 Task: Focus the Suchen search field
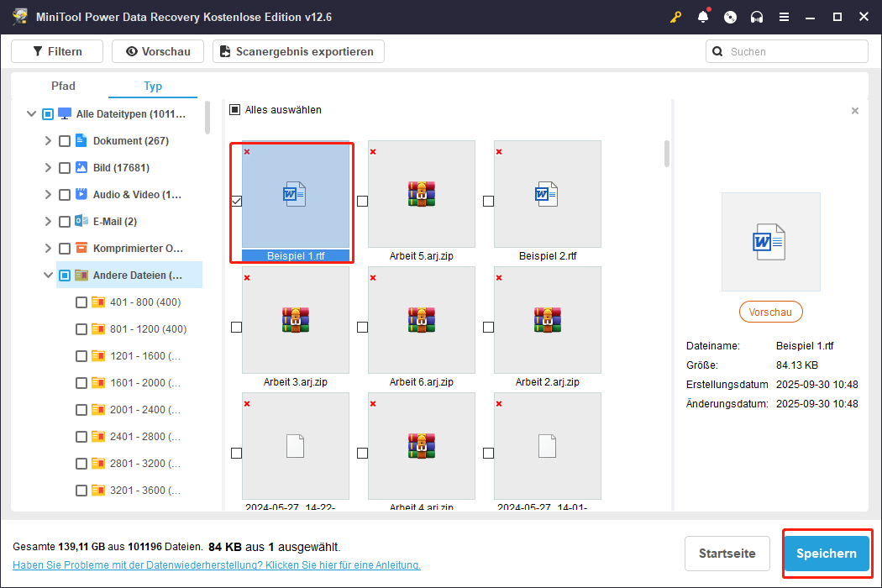coord(787,52)
